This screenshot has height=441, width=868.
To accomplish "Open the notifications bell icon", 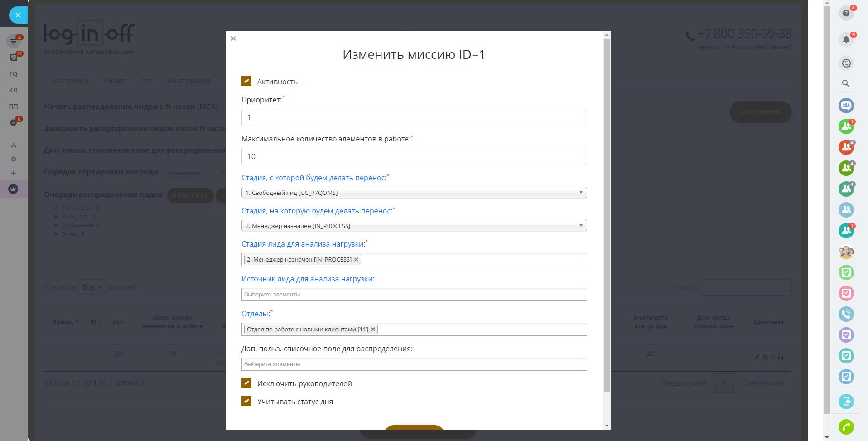I will [x=846, y=39].
